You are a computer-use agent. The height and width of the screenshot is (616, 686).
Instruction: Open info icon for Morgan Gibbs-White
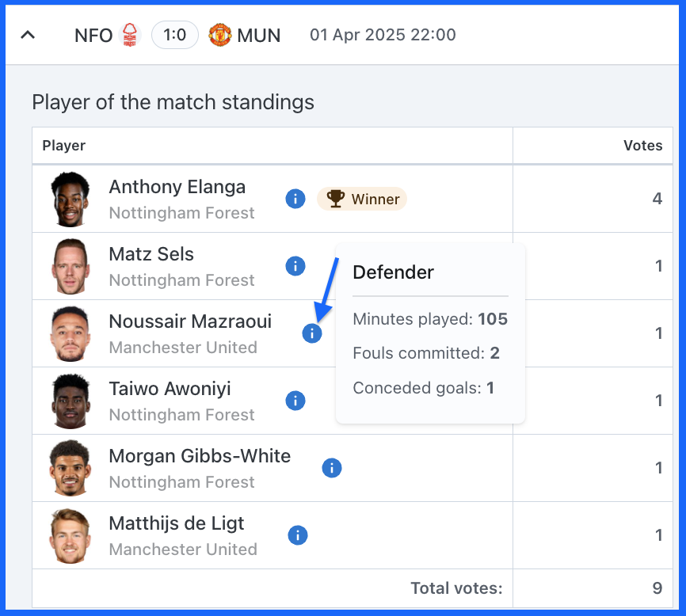[x=332, y=468]
